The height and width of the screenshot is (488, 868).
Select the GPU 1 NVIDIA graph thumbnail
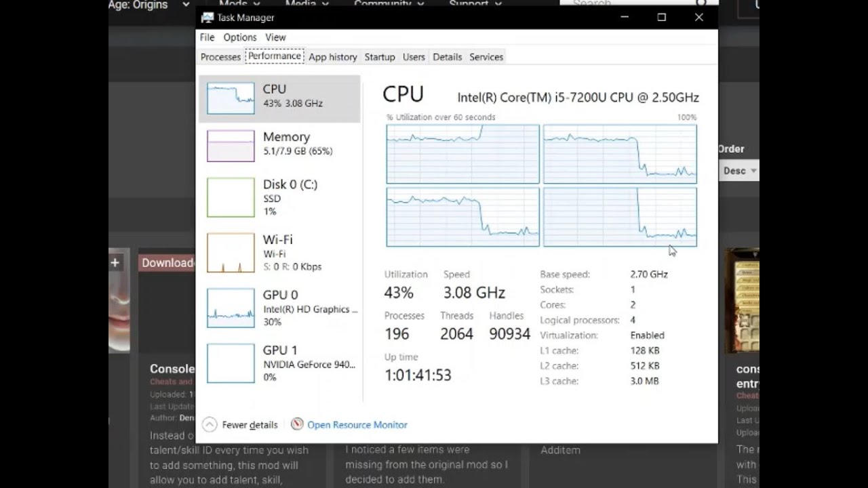coord(231,363)
